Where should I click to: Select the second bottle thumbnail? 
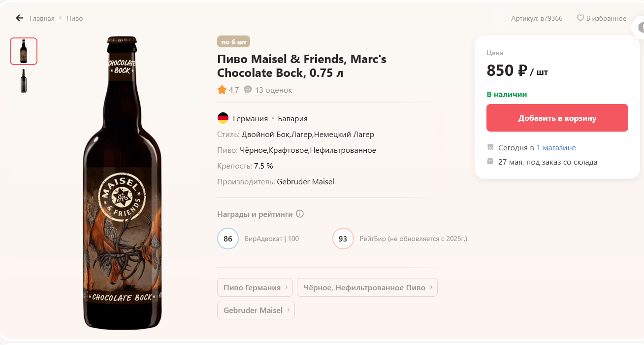24,81
